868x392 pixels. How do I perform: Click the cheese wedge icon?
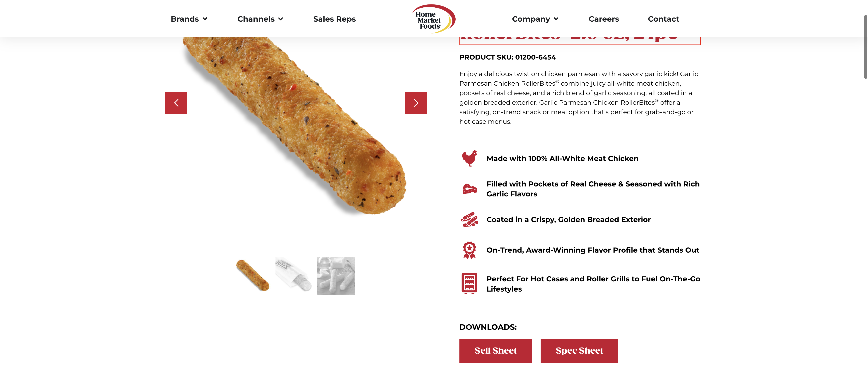[x=469, y=189]
